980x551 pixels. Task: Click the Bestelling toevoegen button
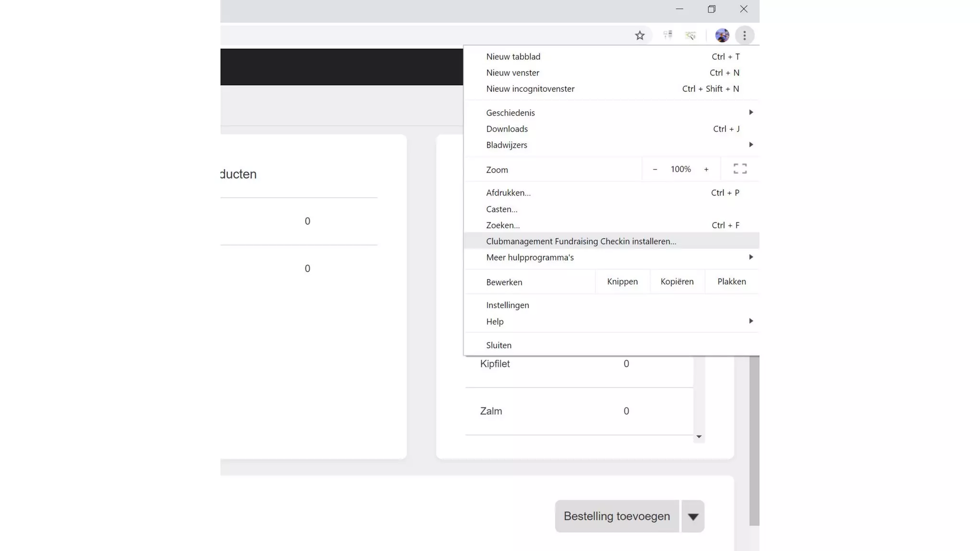tap(616, 517)
